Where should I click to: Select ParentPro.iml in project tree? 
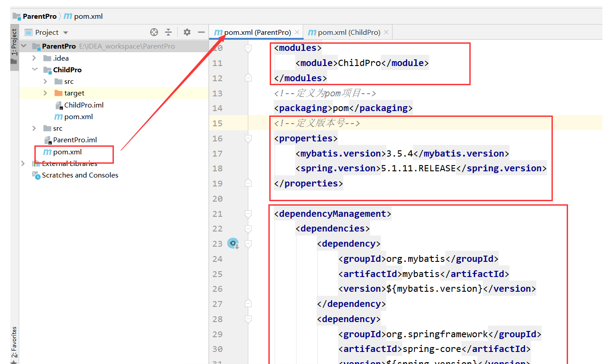point(75,140)
